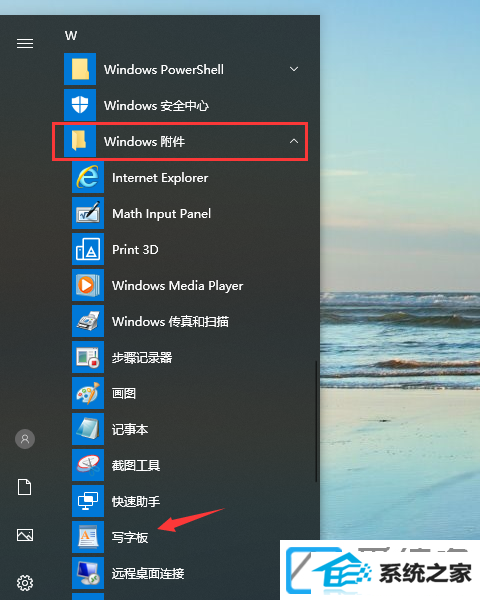The height and width of the screenshot is (600, 480).
Task: Open Internet Explorer icon
Action: click(x=88, y=178)
